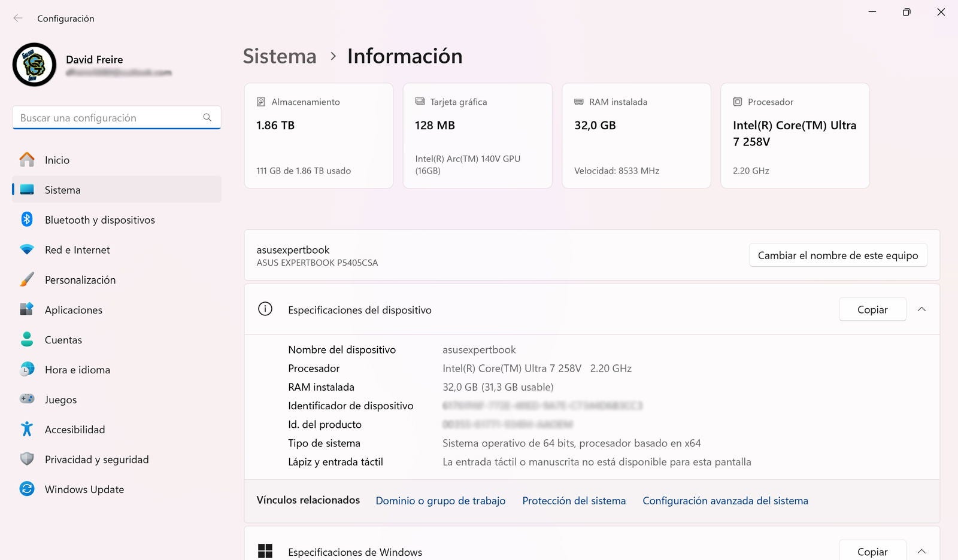Open Hora e idioma settings
958x560 pixels.
coord(77,370)
